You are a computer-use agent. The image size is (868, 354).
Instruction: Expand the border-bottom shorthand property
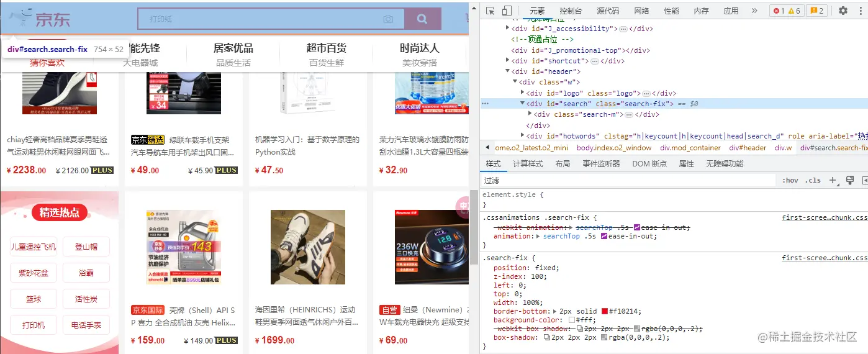554,311
